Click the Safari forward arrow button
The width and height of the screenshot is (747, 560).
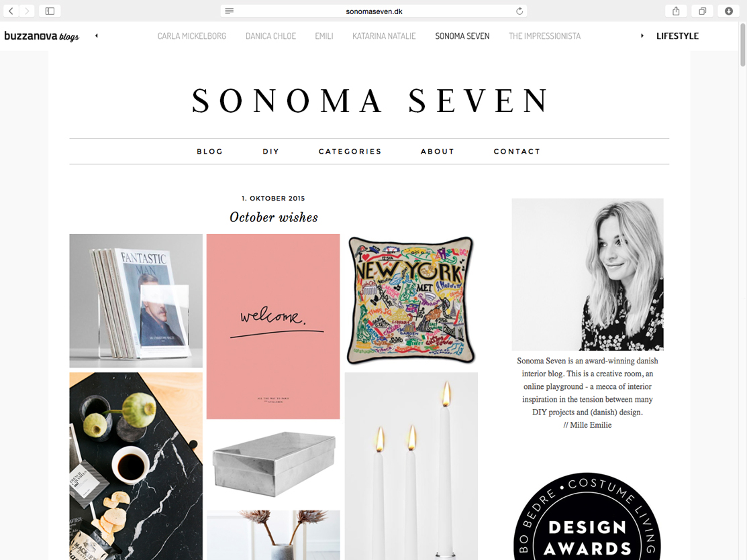tap(27, 11)
